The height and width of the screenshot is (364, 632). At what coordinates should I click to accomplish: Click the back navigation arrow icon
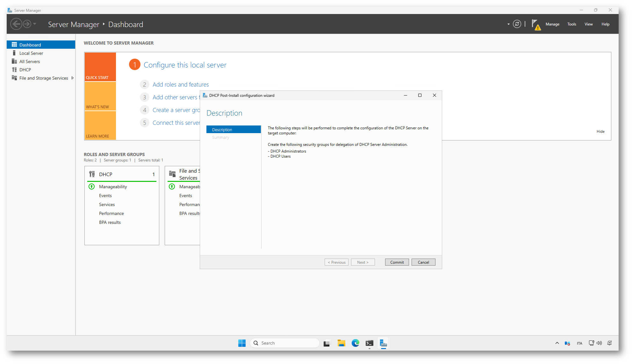(x=16, y=24)
